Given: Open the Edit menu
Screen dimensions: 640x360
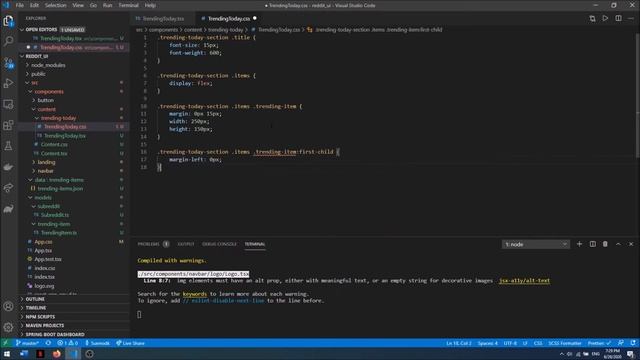Looking at the screenshot, I should click(34, 5).
